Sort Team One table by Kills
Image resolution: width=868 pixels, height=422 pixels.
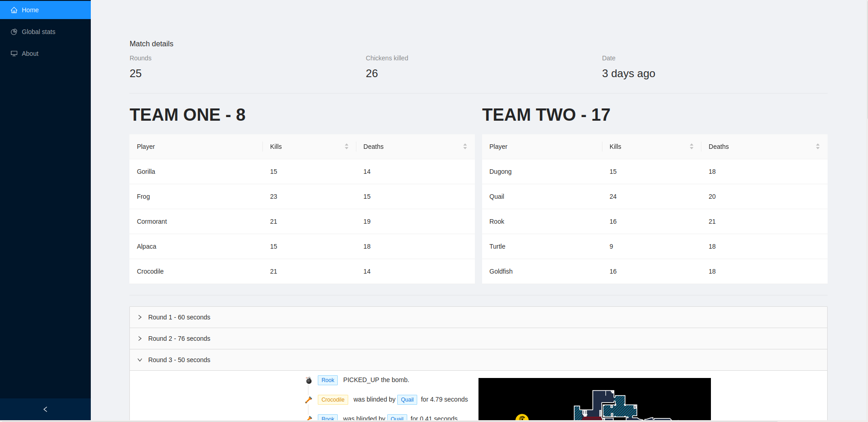346,147
